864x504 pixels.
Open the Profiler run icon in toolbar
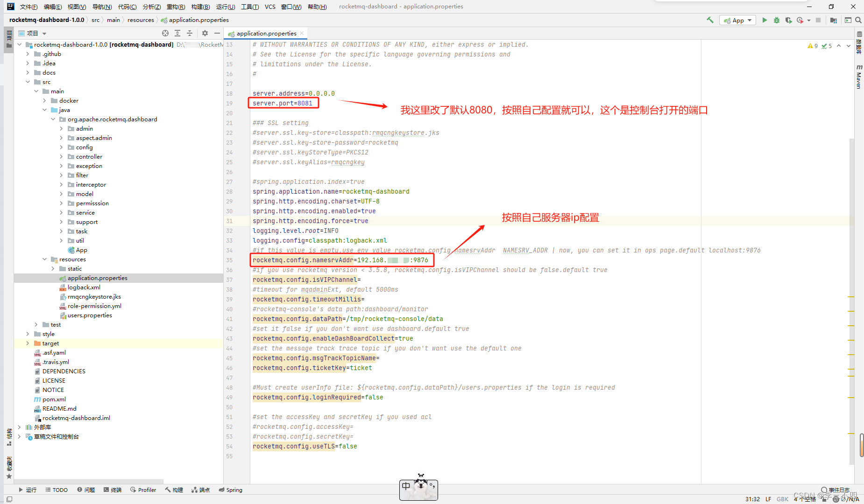pos(800,20)
